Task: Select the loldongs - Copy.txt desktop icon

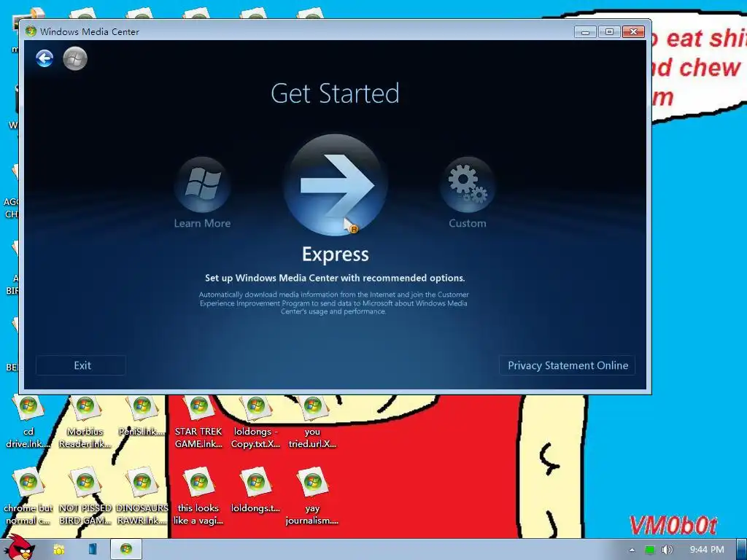Action: [255, 423]
